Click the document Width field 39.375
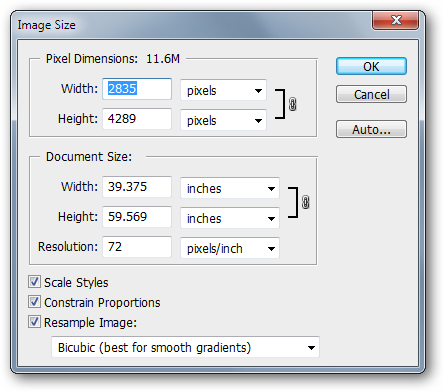This screenshot has width=444, height=392. pos(137,187)
